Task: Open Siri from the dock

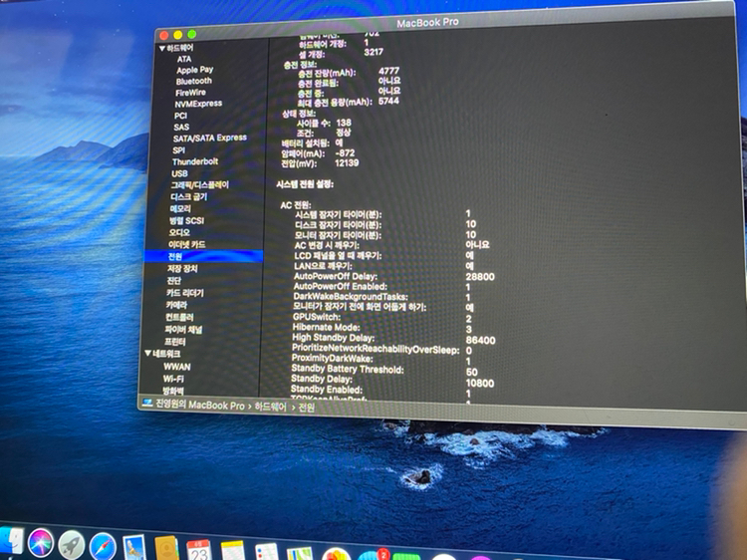Action: click(40, 543)
